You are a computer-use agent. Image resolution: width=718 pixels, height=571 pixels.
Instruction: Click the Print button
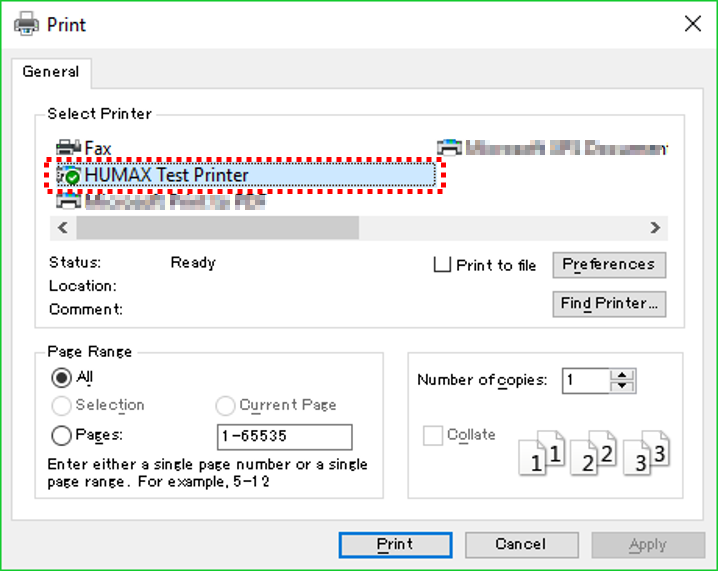click(x=395, y=544)
